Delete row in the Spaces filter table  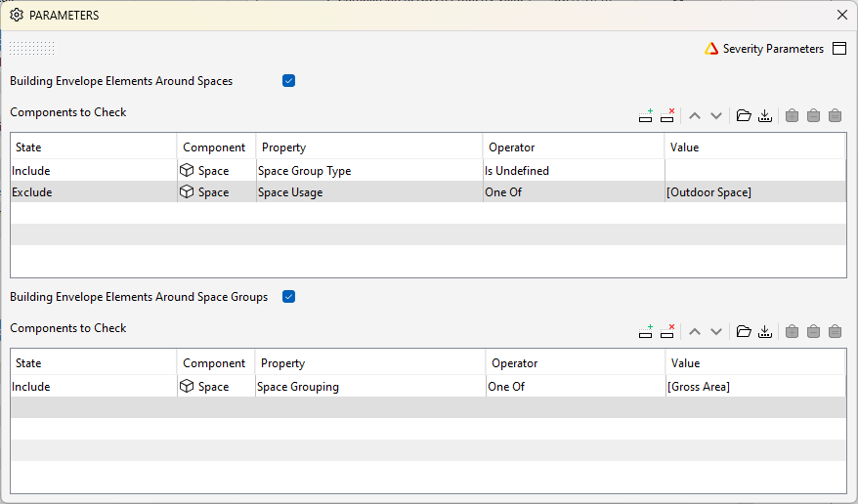pos(667,115)
